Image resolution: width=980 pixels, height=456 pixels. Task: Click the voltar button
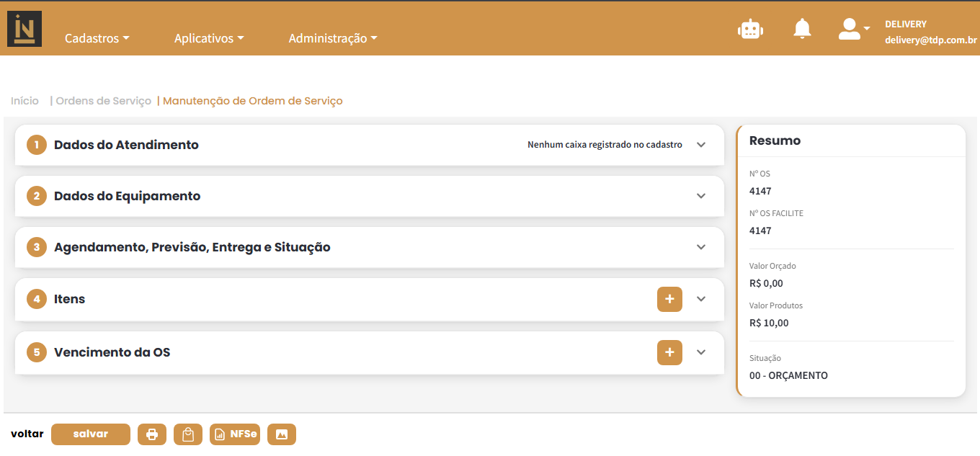click(27, 434)
